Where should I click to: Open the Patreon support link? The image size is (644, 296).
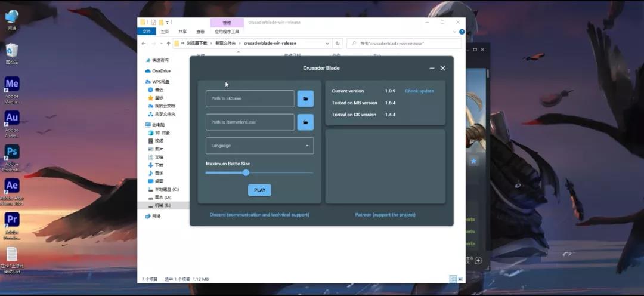385,215
